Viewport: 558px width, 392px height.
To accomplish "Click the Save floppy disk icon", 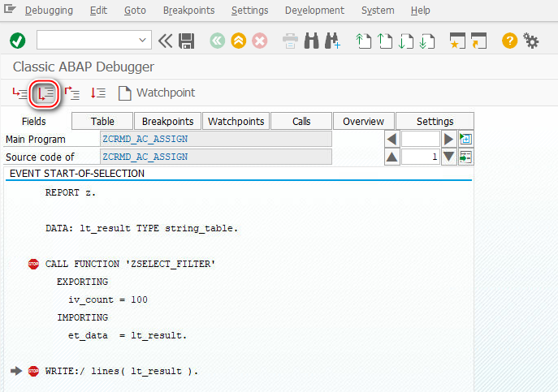I will [187, 41].
